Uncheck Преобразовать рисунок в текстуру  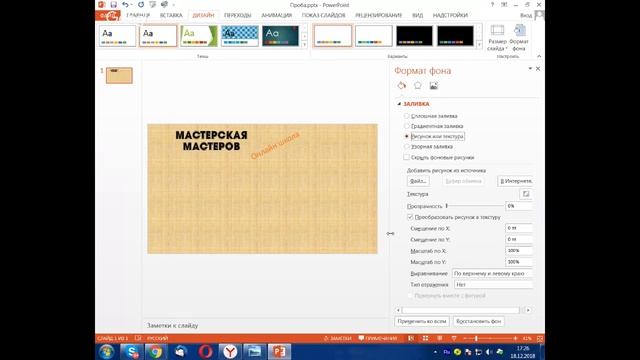pos(410,217)
